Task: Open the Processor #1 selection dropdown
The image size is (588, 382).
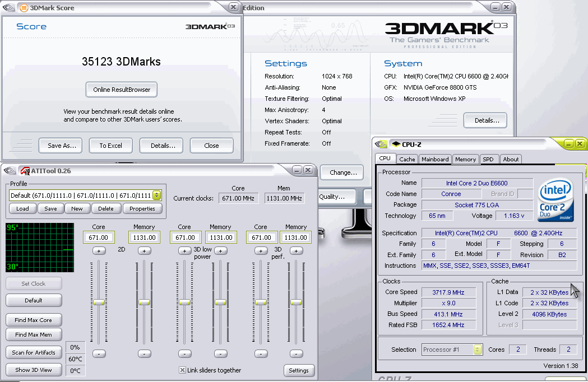Action: pos(478,350)
